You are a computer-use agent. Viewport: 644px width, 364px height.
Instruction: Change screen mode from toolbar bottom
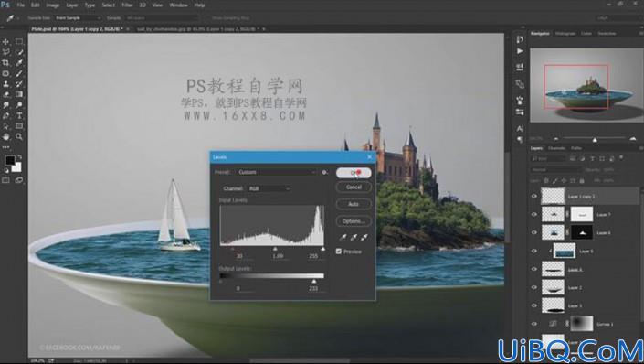pos(19,180)
